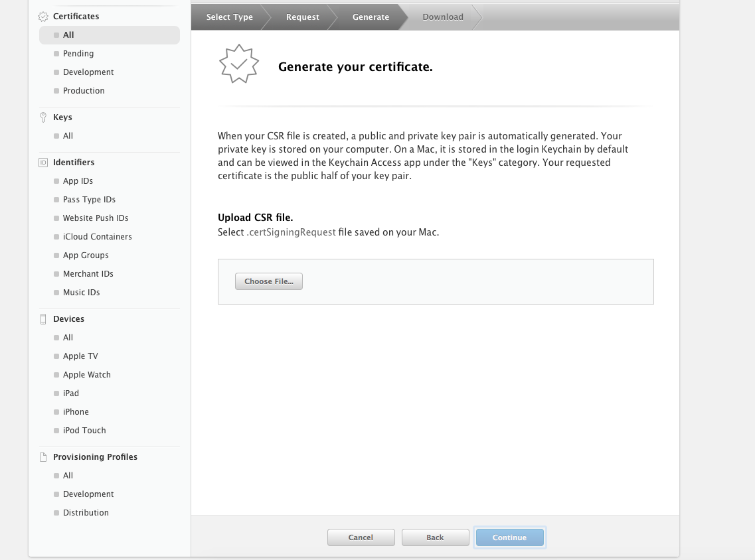The height and width of the screenshot is (560, 755).
Task: Click the Choose File button
Action: coord(269,281)
